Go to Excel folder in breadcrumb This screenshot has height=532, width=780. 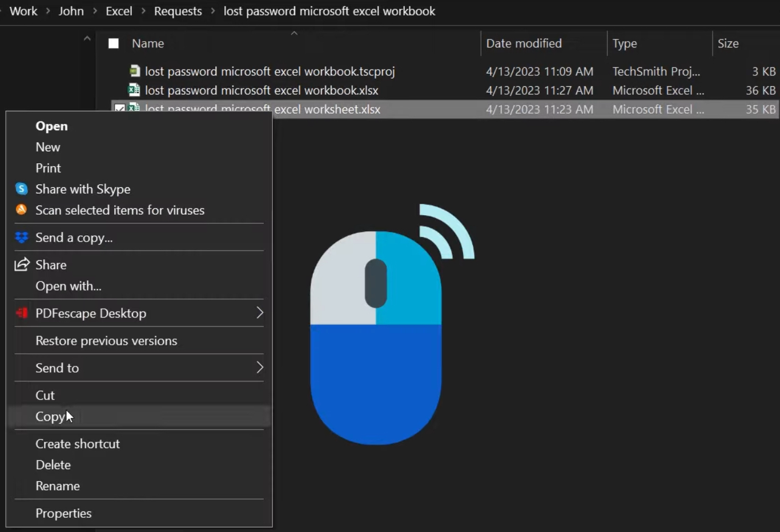(119, 11)
